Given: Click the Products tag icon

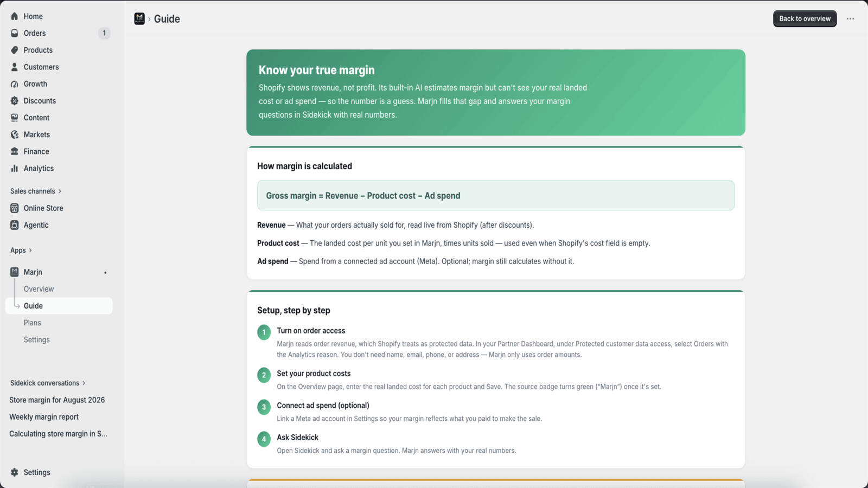Looking at the screenshot, I should pos(15,50).
